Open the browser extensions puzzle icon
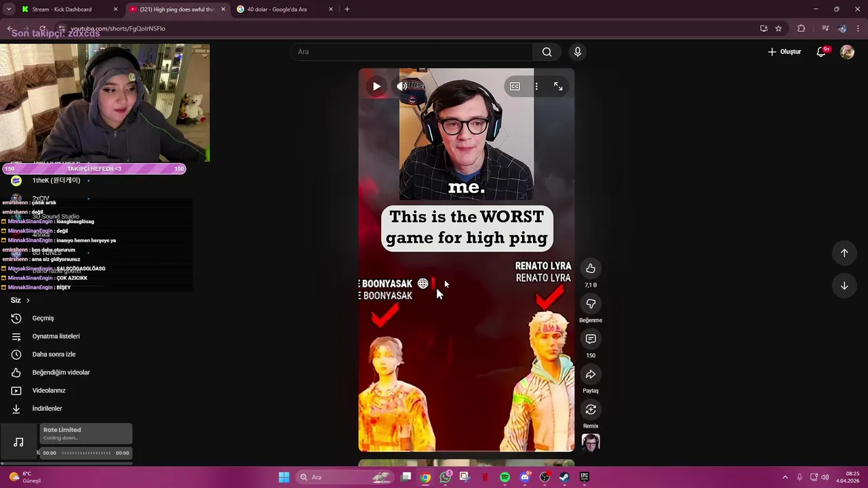The height and width of the screenshot is (488, 868). [x=802, y=28]
